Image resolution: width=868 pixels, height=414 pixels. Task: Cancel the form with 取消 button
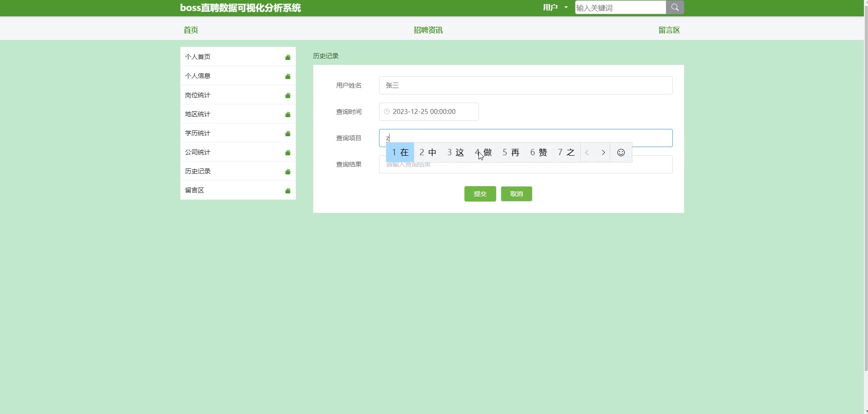click(516, 194)
